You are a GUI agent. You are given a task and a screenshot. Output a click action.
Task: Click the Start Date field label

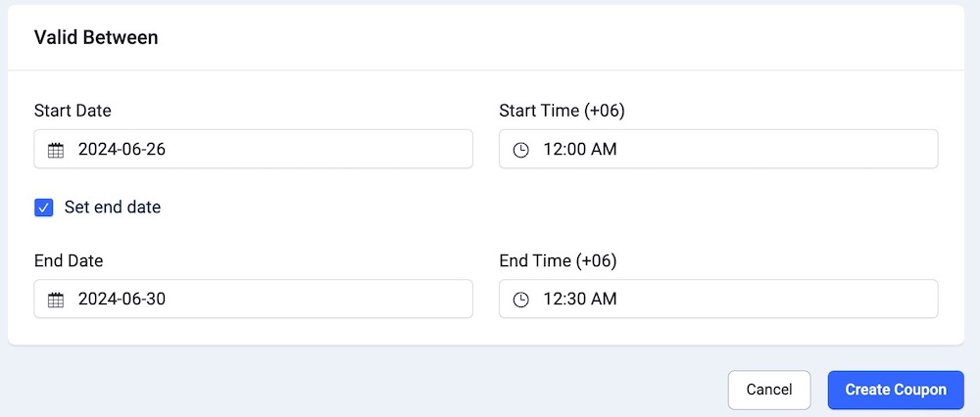(x=73, y=111)
